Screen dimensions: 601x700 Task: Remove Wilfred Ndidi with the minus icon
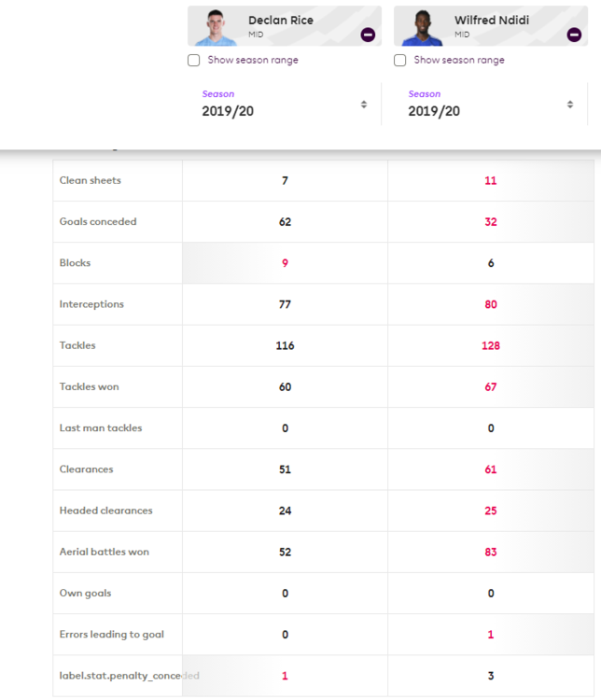coord(574,35)
